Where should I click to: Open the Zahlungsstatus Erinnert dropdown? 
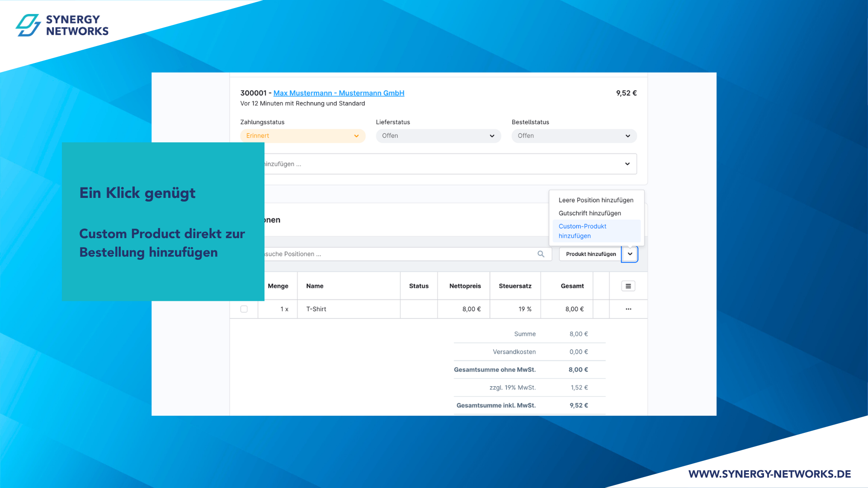(303, 136)
